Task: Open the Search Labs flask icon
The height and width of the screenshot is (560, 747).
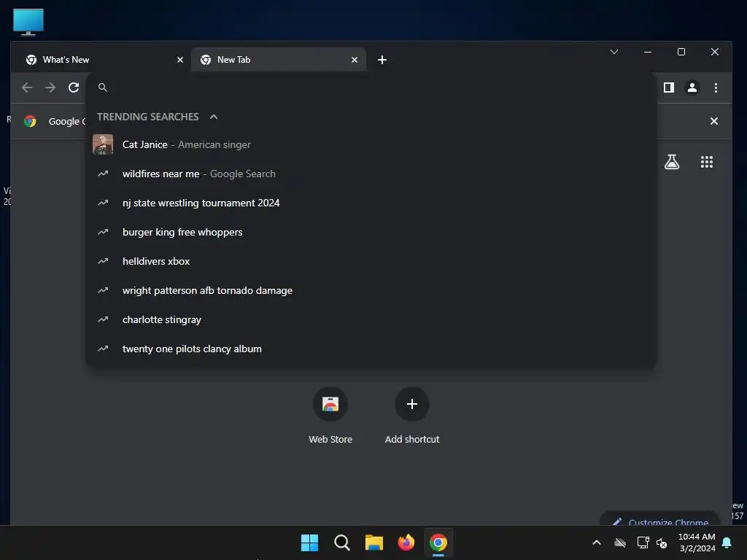Action: pos(672,162)
